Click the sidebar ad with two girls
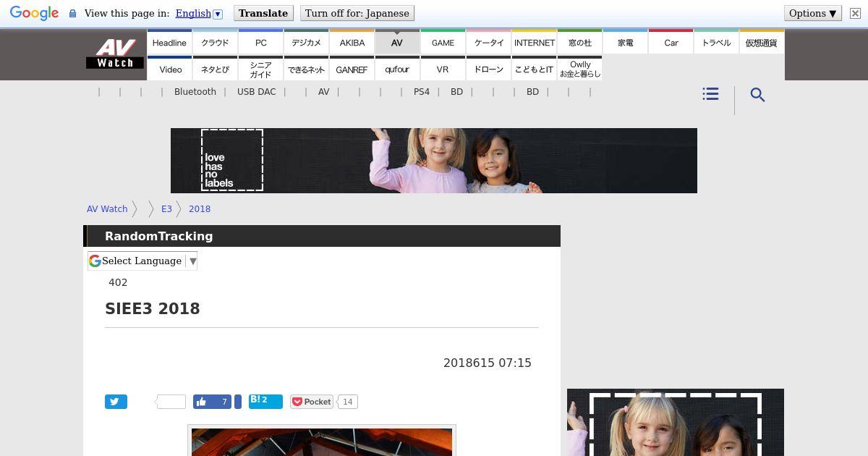Screen dimensions: 868x456 point(676,423)
